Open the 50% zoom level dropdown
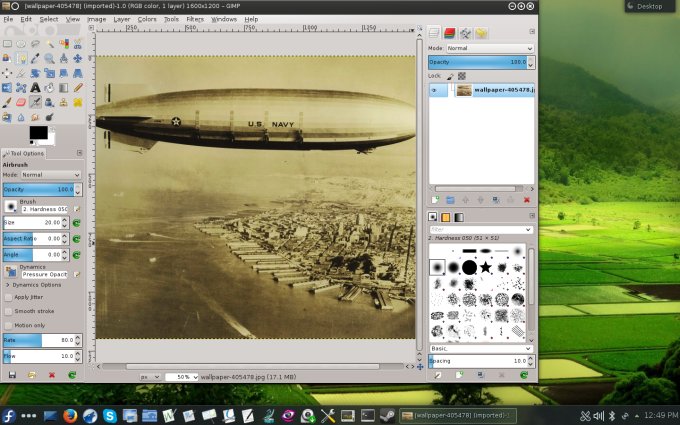The height and width of the screenshot is (425, 680). point(181,377)
